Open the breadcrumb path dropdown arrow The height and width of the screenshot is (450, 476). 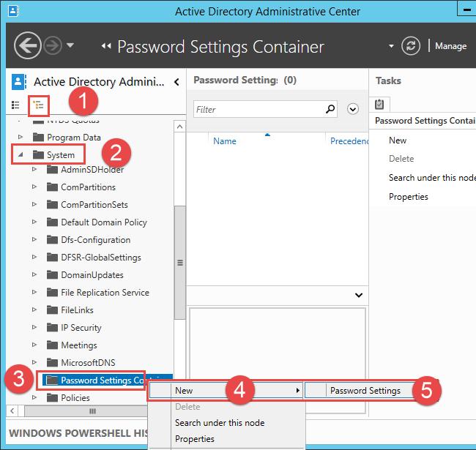point(391,46)
